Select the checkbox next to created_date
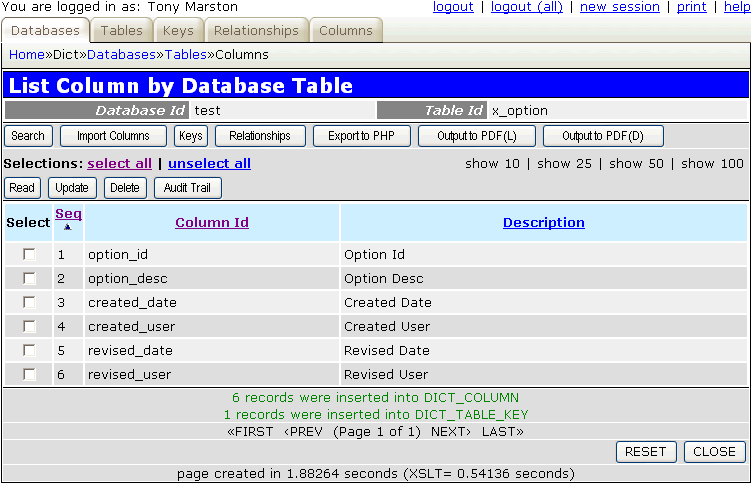The width and height of the screenshot is (752, 484). click(x=29, y=303)
